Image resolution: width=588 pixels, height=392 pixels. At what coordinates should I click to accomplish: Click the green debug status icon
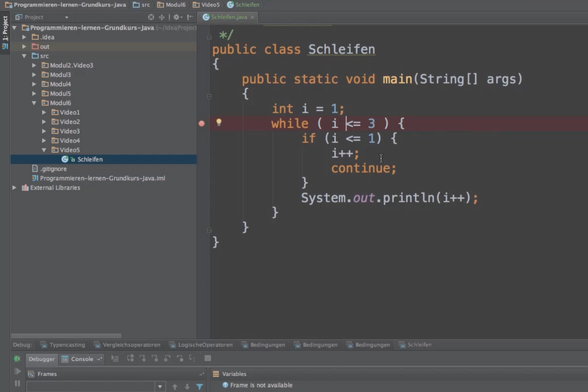[18, 359]
